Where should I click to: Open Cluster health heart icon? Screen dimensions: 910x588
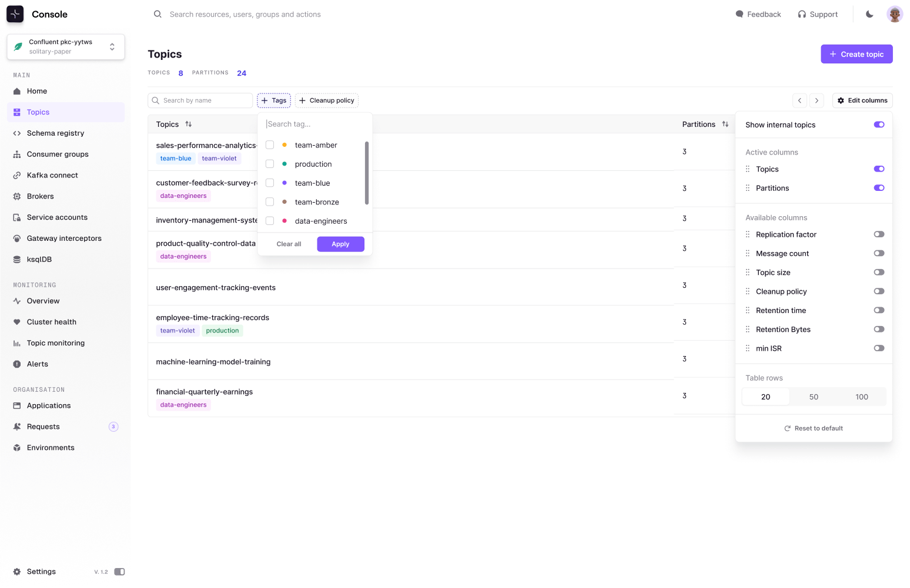(x=17, y=322)
